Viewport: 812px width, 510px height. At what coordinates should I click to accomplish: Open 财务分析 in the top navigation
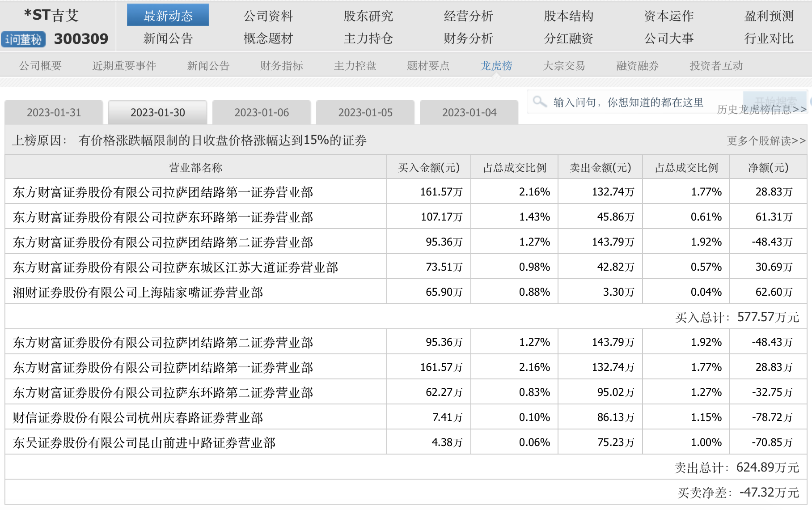click(468, 38)
